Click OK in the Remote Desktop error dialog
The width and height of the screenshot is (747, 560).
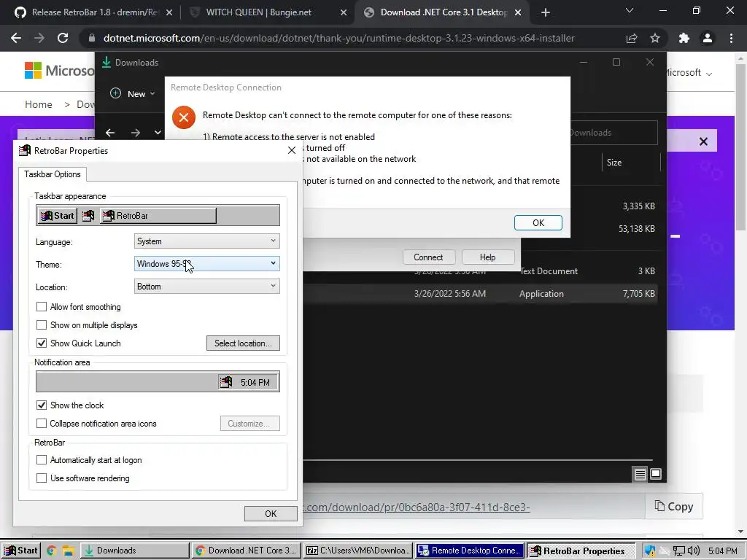point(538,223)
